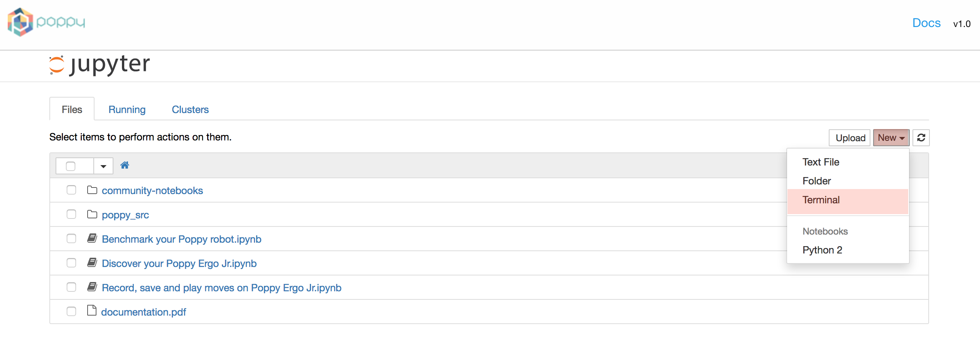Switch to the Running tab
The image size is (980, 348).
coord(127,110)
